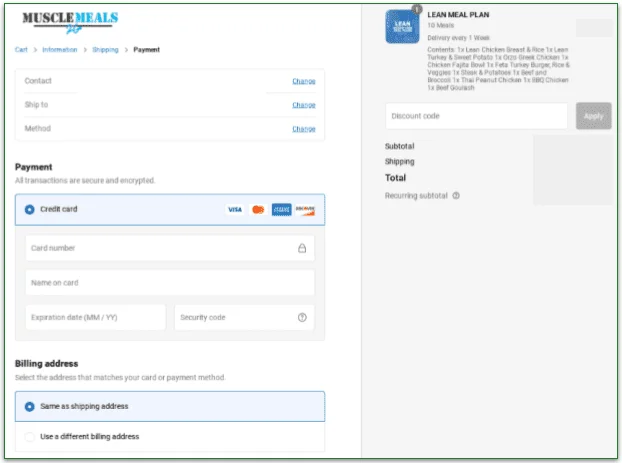Click the Muscle Meals 2 Go logo
This screenshot has width=622, height=463.
point(70,23)
